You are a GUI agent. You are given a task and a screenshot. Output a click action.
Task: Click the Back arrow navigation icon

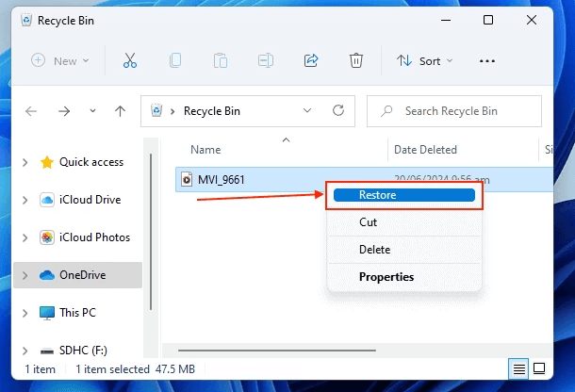point(31,111)
